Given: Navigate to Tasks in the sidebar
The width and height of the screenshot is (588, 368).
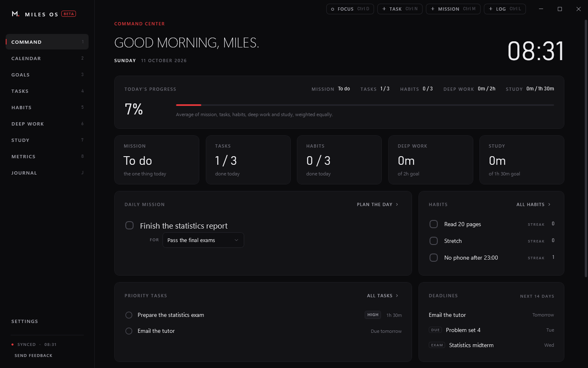Looking at the screenshot, I should pos(47,91).
